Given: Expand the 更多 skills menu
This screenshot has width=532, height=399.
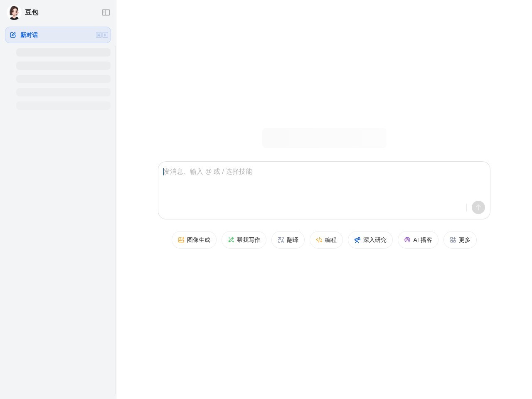Looking at the screenshot, I should (x=460, y=240).
